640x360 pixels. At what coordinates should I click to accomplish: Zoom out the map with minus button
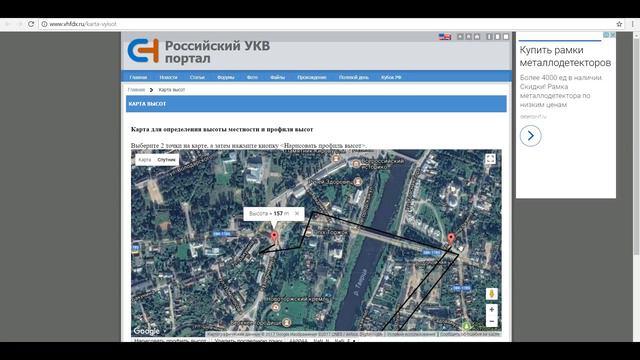pos(491,322)
